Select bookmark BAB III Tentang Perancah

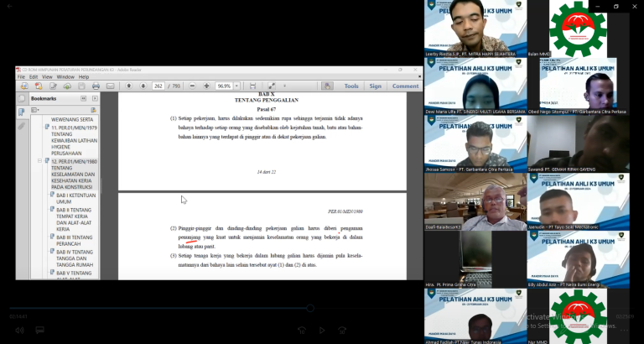75,241
